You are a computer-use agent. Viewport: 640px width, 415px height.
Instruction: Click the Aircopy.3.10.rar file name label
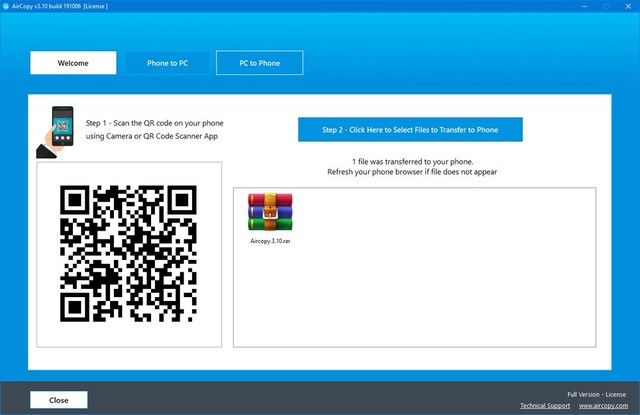click(x=270, y=242)
